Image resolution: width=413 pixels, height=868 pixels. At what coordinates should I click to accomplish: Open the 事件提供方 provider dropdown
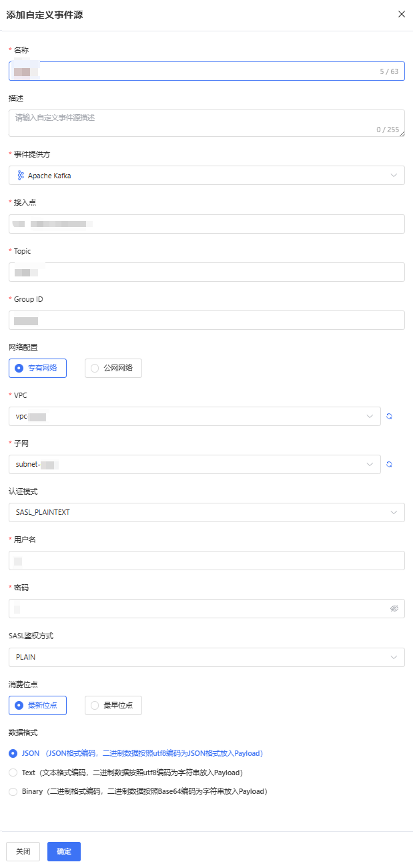207,176
